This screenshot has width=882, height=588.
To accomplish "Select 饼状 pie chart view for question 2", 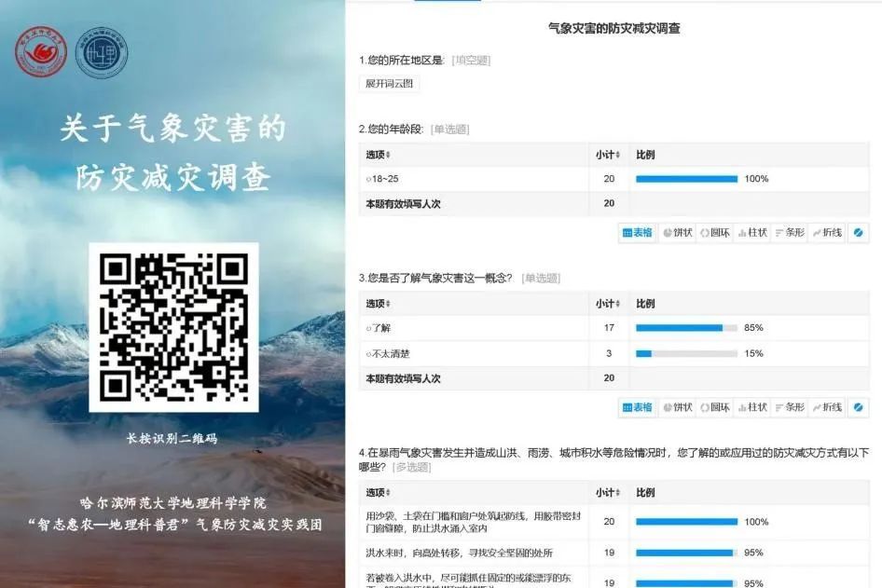I will tap(678, 233).
